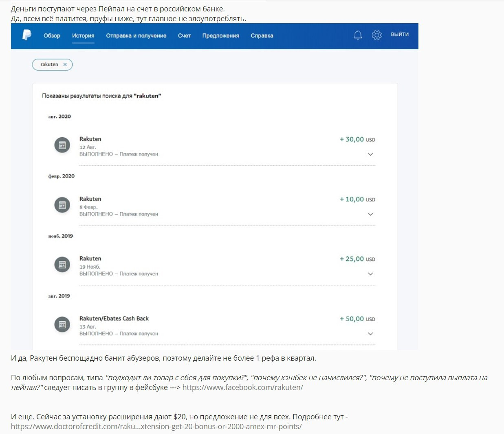
Task: Open the facebook.com/rakuten link
Action: click(242, 387)
